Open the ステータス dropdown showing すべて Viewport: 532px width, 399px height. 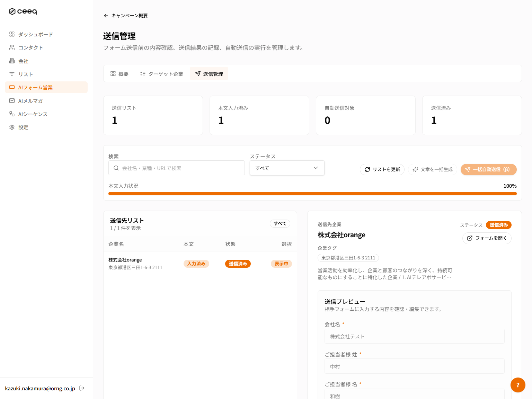[x=287, y=168]
